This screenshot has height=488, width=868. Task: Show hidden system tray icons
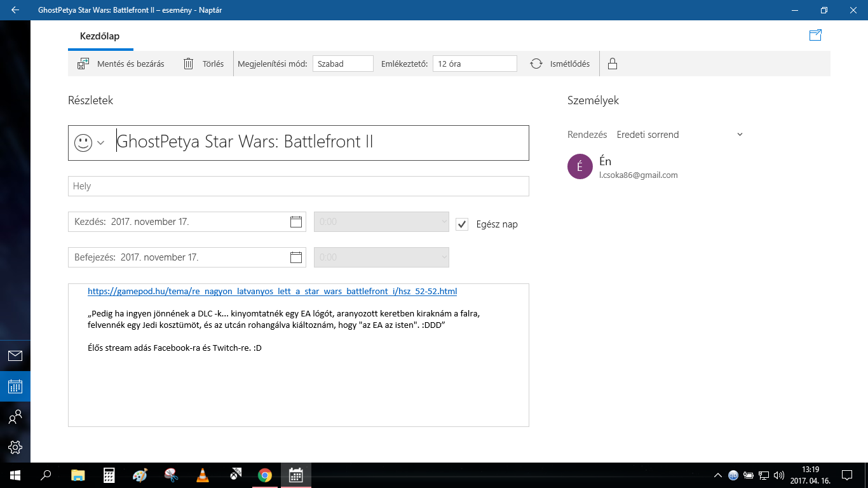pos(718,475)
